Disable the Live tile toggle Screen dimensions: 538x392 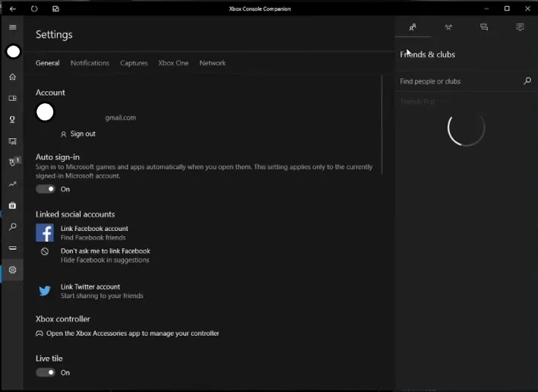(46, 372)
